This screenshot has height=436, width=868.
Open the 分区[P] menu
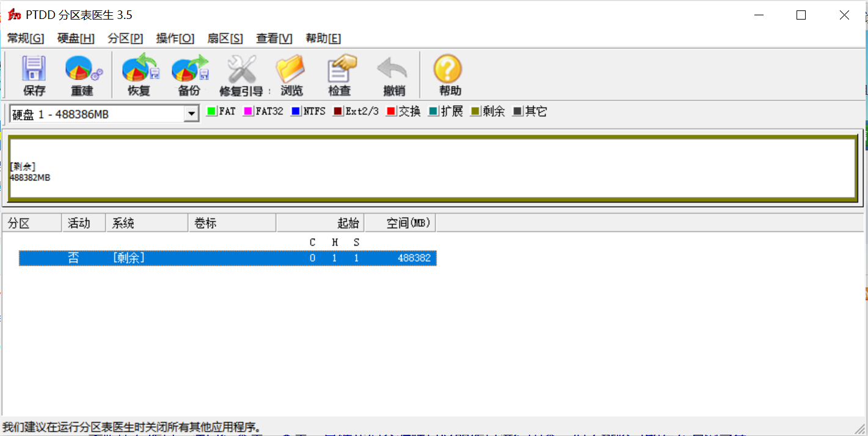(x=125, y=39)
